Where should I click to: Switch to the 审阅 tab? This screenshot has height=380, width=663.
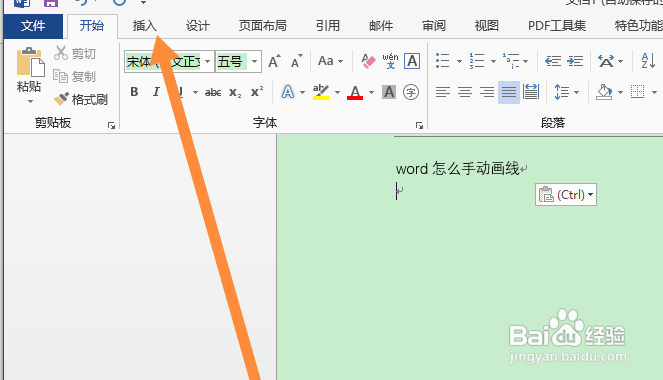point(434,26)
